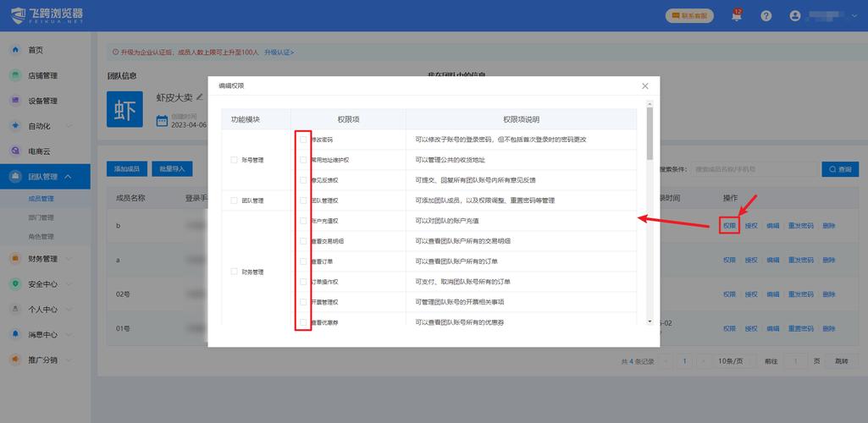Open the notification bell with red badge
The width and height of the screenshot is (868, 423).
tap(737, 16)
